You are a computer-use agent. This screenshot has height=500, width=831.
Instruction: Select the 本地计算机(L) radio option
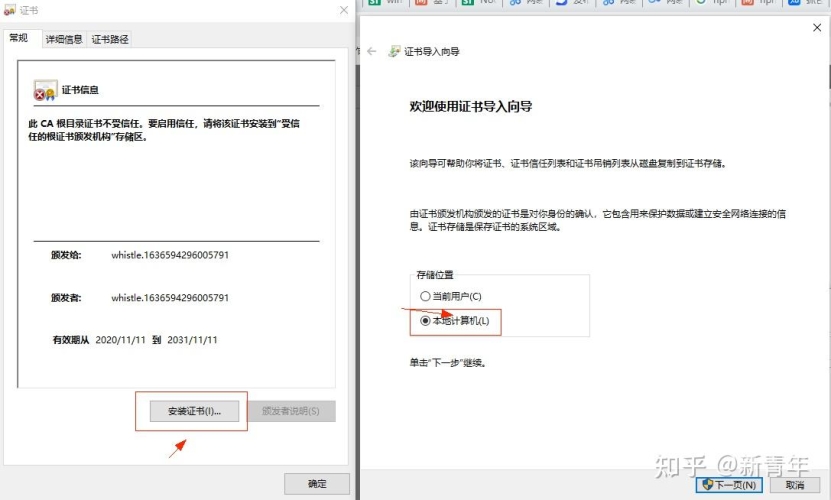455,321
